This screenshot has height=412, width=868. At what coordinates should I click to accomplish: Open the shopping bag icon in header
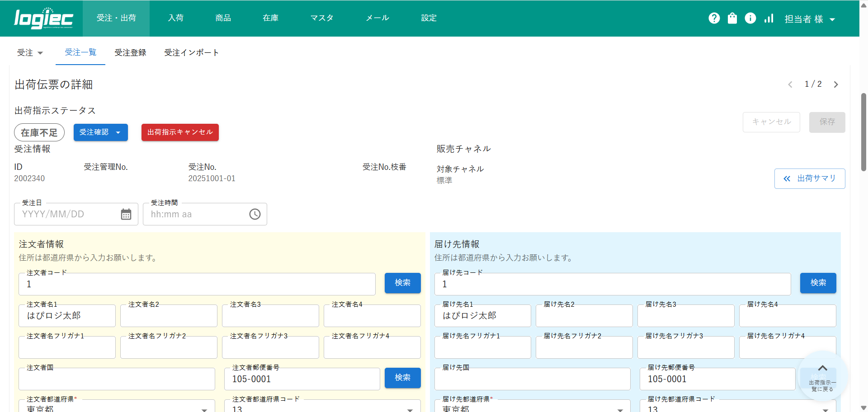point(732,18)
